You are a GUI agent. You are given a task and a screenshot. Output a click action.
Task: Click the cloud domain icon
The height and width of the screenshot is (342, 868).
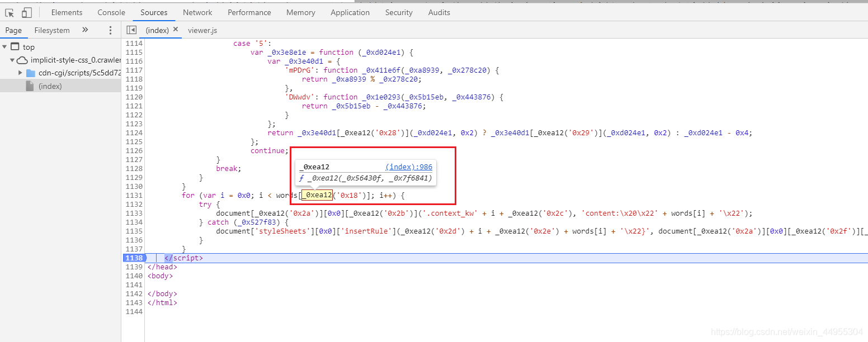coord(22,60)
